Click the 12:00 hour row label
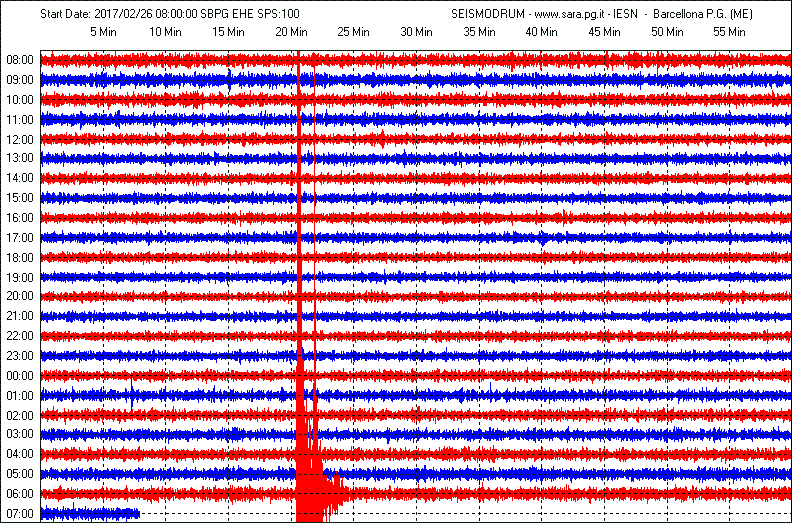This screenshot has height=523, width=792. pos(20,139)
